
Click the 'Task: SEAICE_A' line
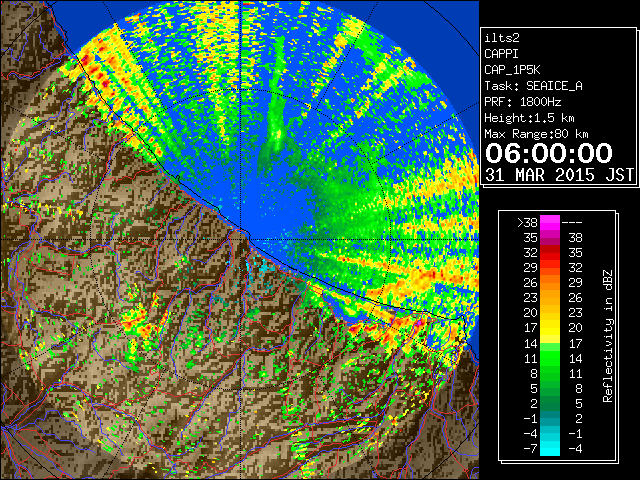tap(533, 86)
